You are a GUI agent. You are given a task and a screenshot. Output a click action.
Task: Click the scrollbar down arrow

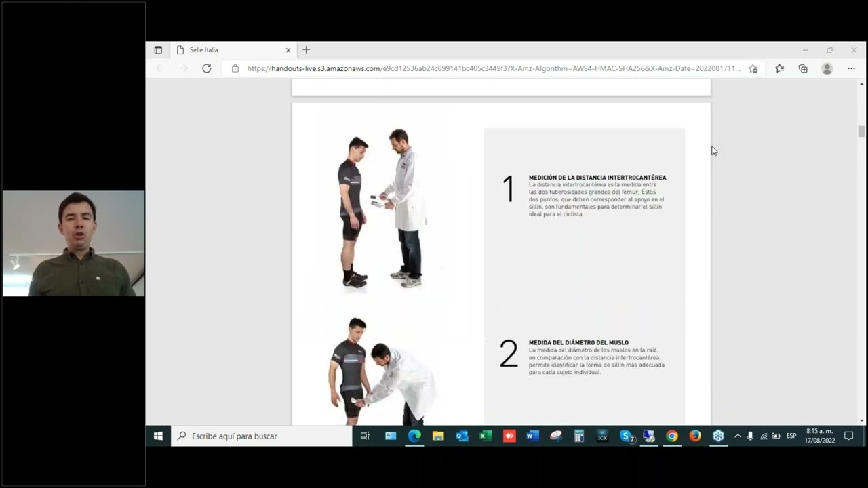[x=861, y=420]
